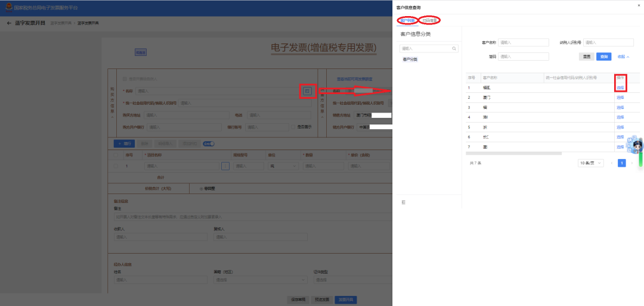Open the 国籍(地区) dropdown

(x=261, y=280)
